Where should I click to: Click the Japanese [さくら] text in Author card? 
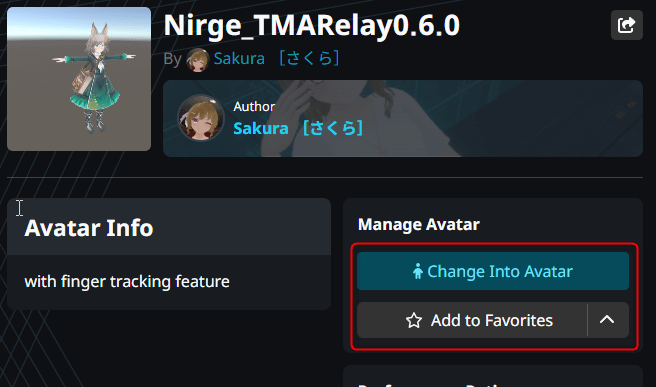pos(333,128)
